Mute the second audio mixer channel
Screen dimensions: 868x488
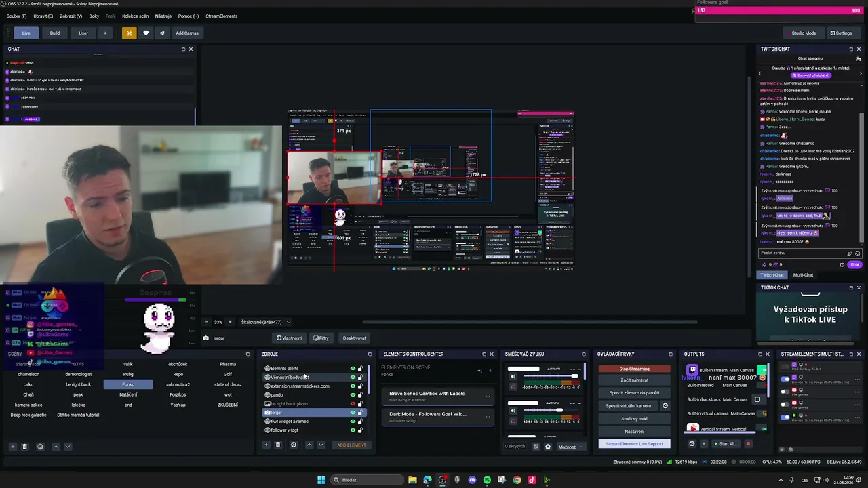tap(513, 411)
